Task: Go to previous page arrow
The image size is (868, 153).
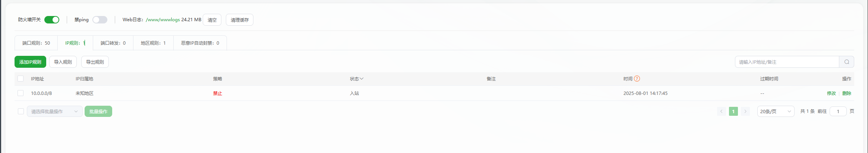Action: (x=721, y=111)
